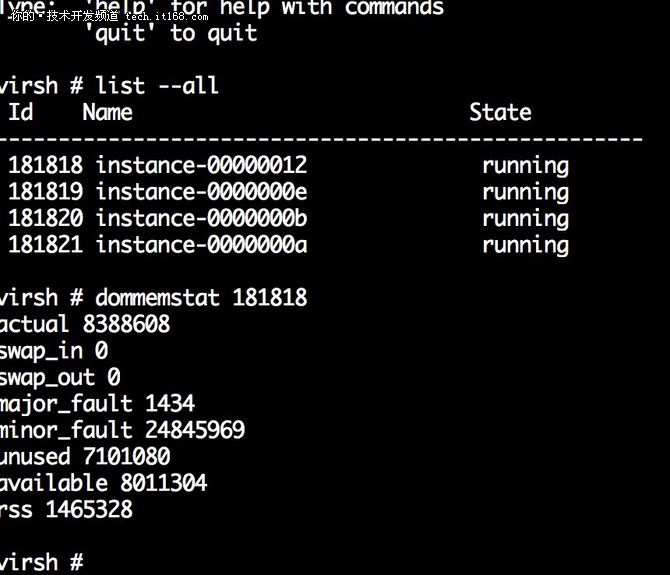Select the minor_fault value 24845969
The width and height of the screenshot is (670, 575).
click(195, 430)
